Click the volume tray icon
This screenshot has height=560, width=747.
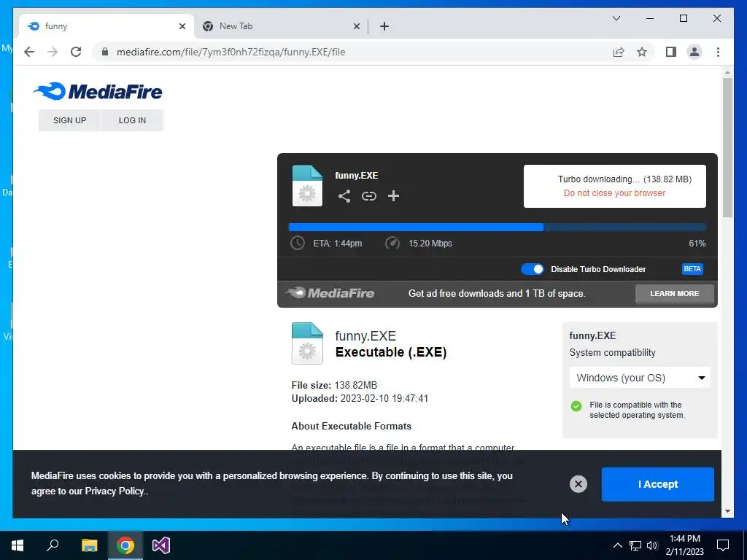click(x=652, y=545)
